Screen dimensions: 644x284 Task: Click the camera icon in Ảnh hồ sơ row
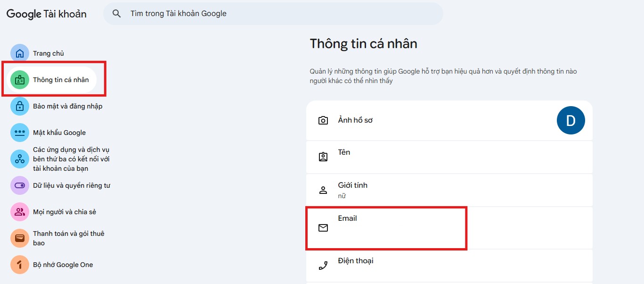pyautogui.click(x=323, y=120)
